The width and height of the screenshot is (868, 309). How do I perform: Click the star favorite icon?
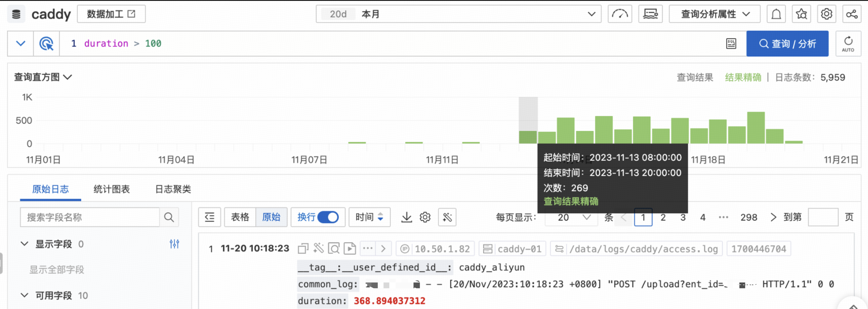[801, 14]
